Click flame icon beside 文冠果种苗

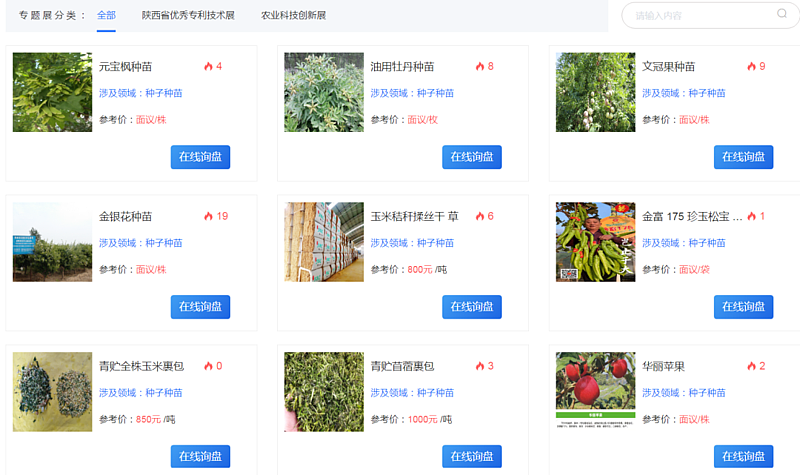[x=751, y=67]
